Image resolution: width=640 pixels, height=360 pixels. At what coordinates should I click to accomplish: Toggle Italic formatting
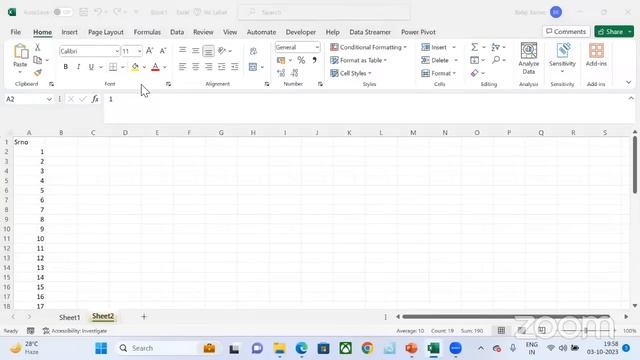point(78,67)
